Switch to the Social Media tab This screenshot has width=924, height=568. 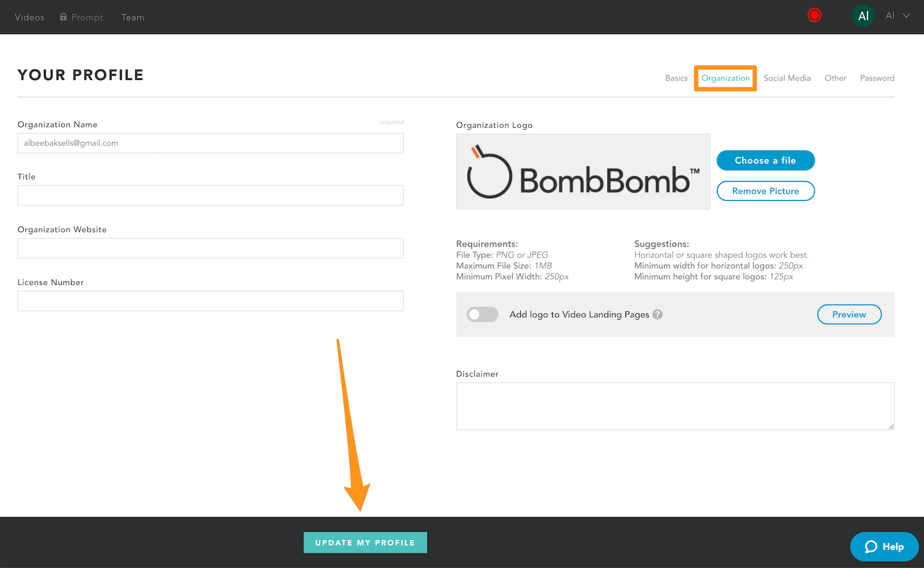(787, 78)
